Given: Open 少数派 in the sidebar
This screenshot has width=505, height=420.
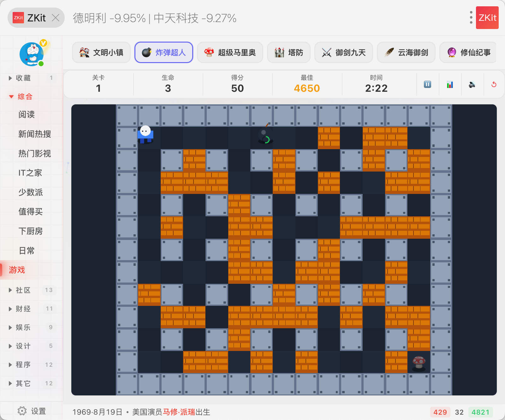Looking at the screenshot, I should [x=31, y=192].
